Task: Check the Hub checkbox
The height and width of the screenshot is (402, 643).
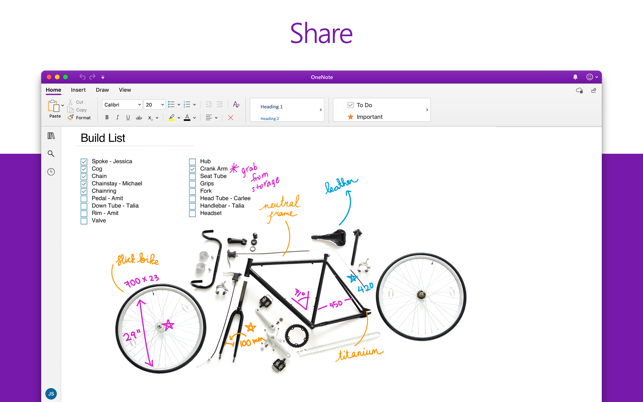Action: click(x=192, y=161)
